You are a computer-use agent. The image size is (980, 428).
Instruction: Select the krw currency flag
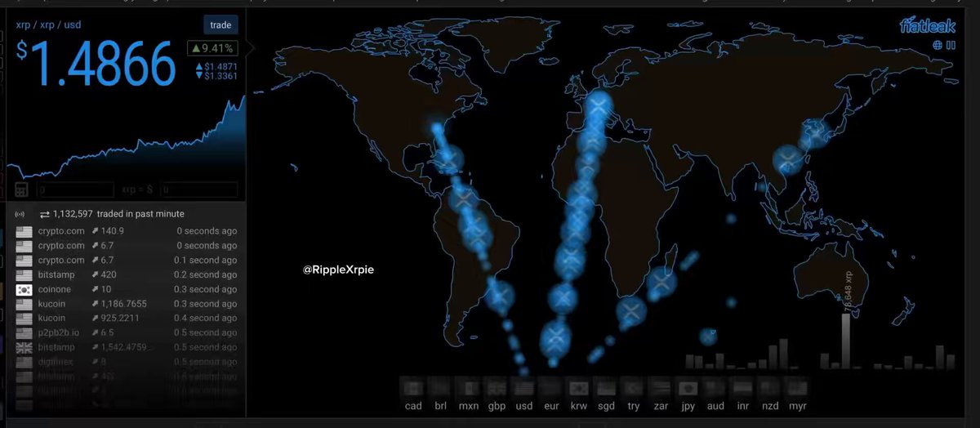point(579,388)
